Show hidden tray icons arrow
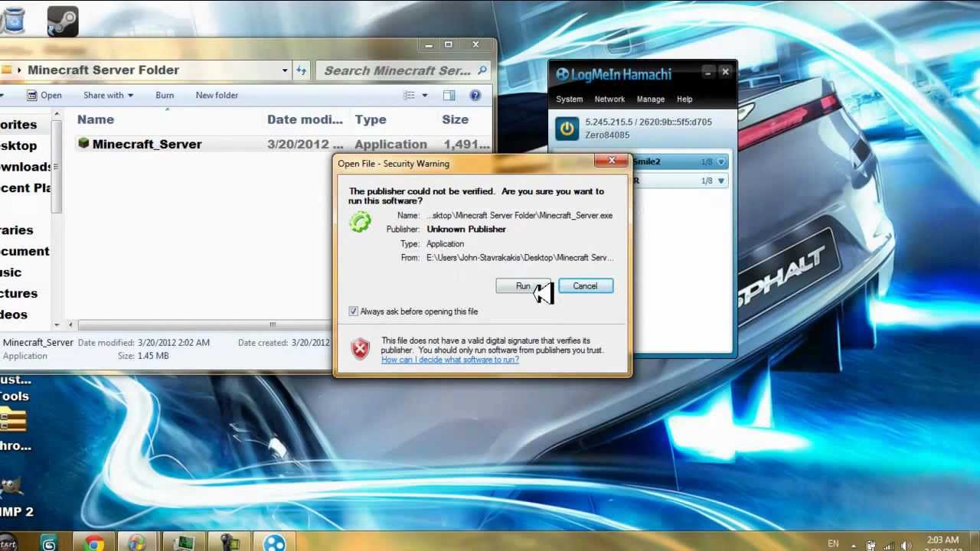Screen dimensions: 980x551 click(853, 545)
